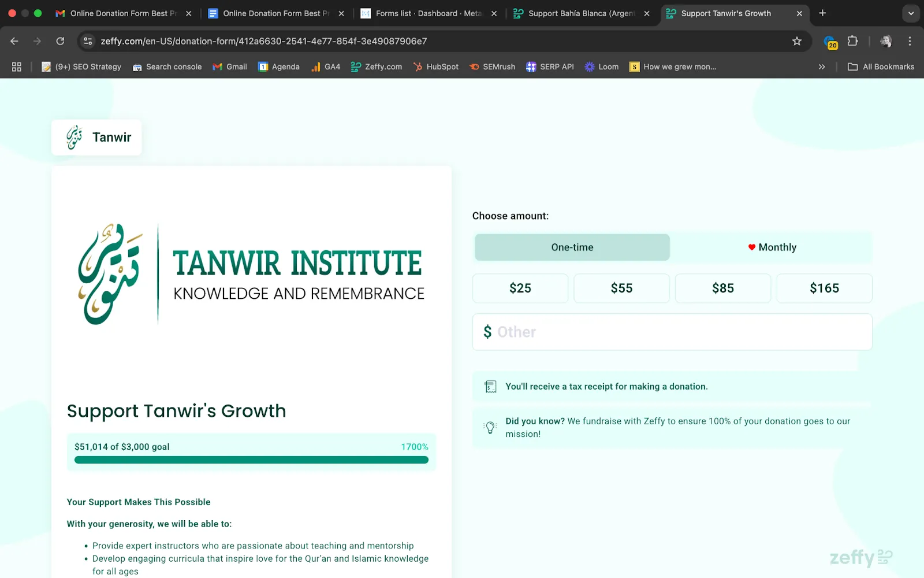Open site information icon in address bar
924x578 pixels.
(x=88, y=41)
